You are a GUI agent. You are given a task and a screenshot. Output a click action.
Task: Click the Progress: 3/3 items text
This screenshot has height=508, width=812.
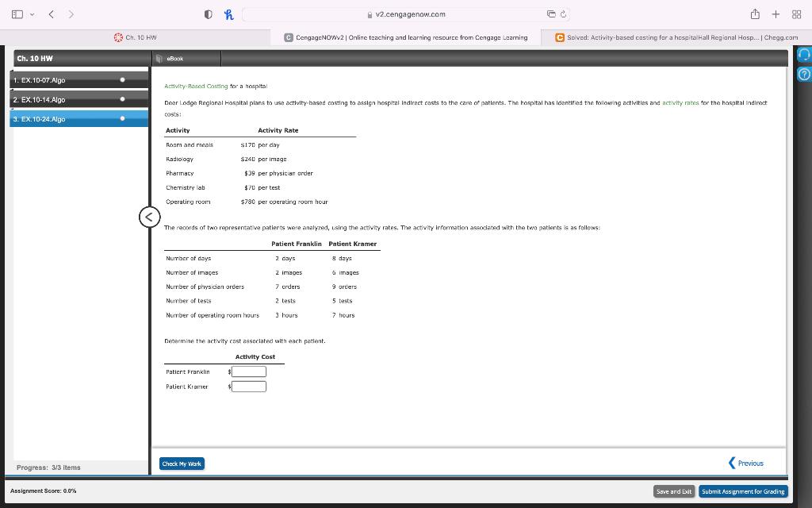point(48,468)
